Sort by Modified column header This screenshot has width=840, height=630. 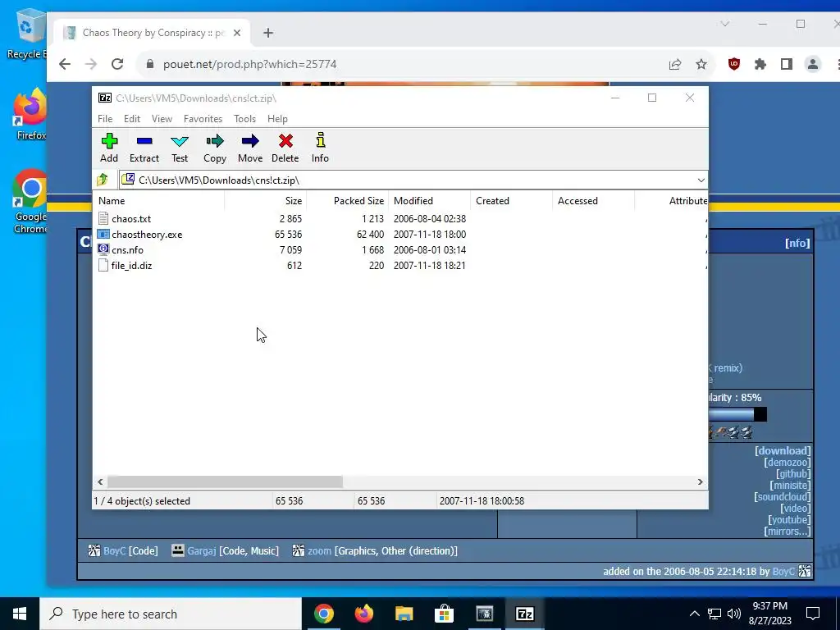(429, 201)
